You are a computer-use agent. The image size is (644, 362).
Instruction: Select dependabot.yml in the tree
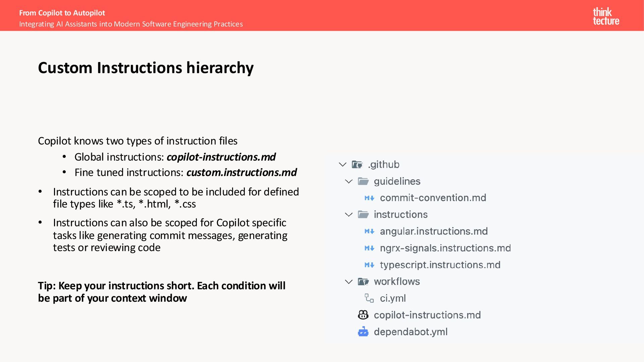[x=411, y=332]
